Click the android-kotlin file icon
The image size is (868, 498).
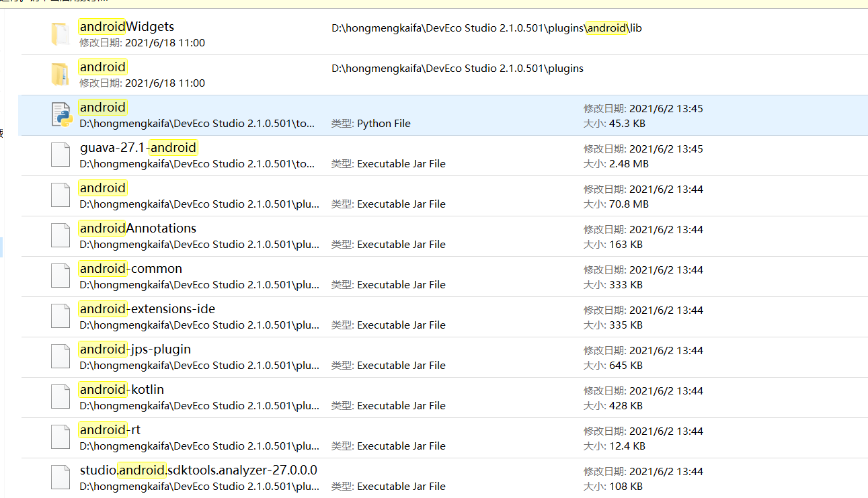(61, 397)
